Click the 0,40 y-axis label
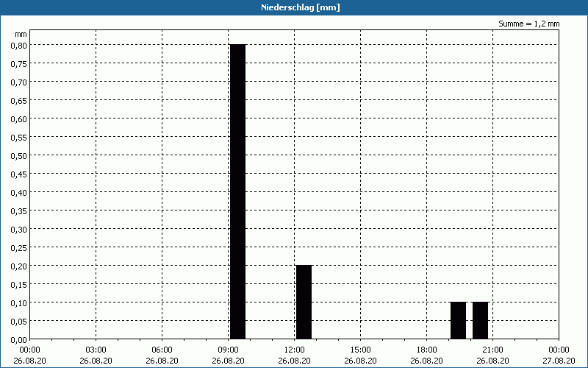Viewport: 588px width, 368px height. pyautogui.click(x=19, y=192)
